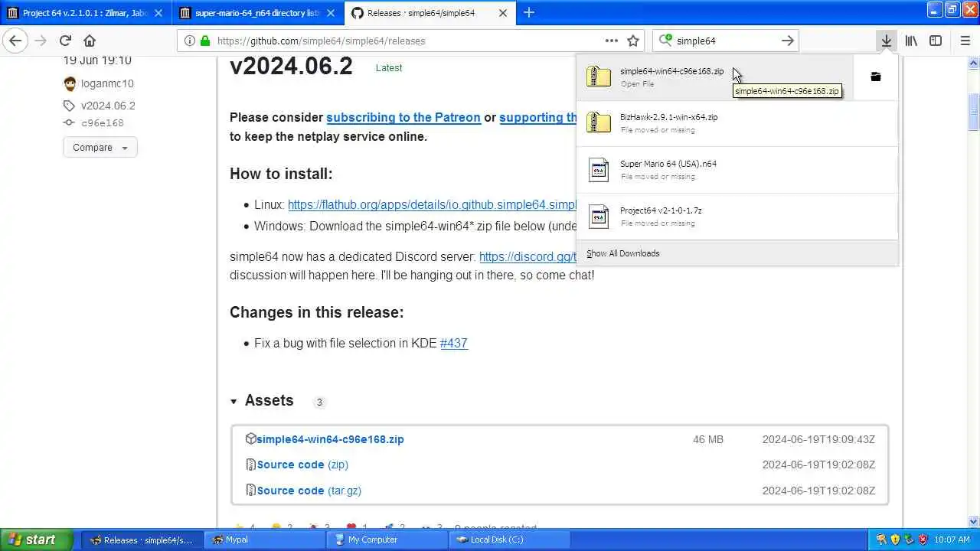Click the search engine magnifier icon
The width and height of the screenshot is (980, 551).
point(665,41)
